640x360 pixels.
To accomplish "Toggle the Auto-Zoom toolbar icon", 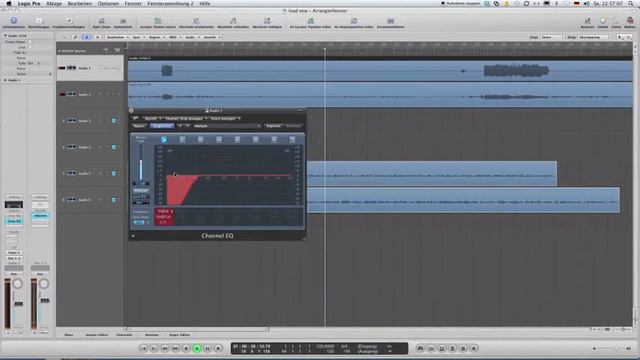I will 102,21.
